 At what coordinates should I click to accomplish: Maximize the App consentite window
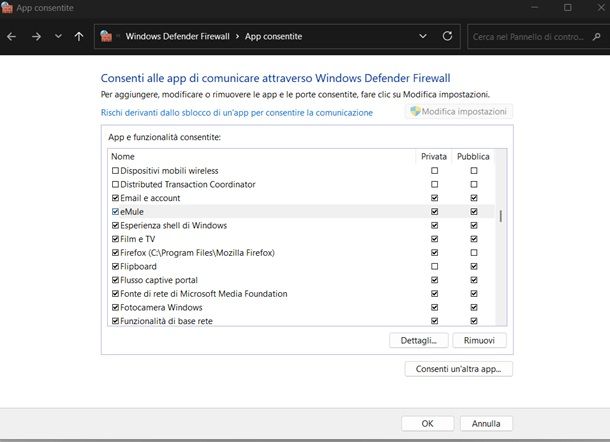568,7
